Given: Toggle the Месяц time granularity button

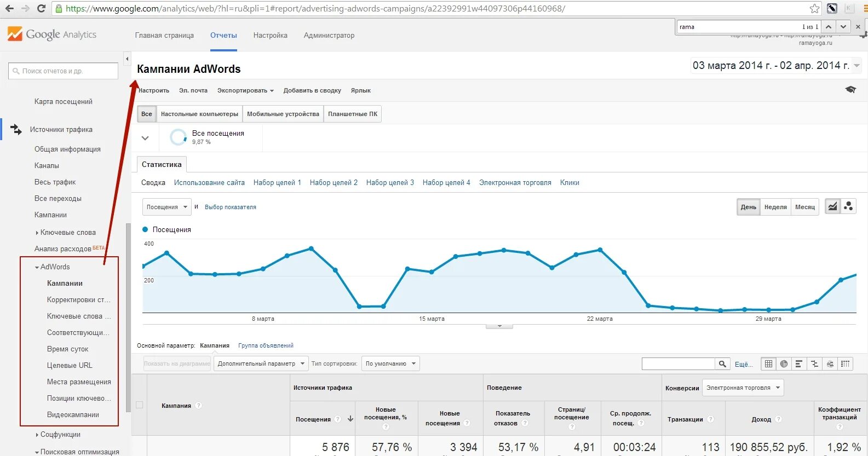Looking at the screenshot, I should pos(805,207).
